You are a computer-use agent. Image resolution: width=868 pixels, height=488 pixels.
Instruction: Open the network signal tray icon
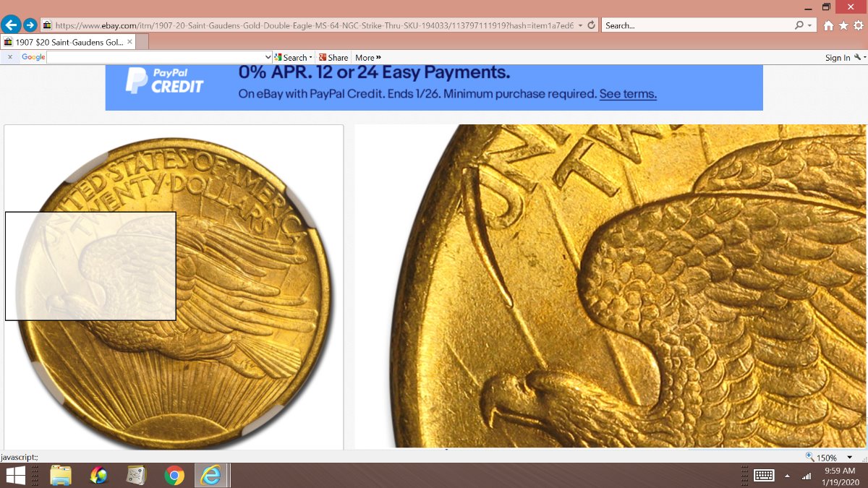pyautogui.click(x=807, y=476)
